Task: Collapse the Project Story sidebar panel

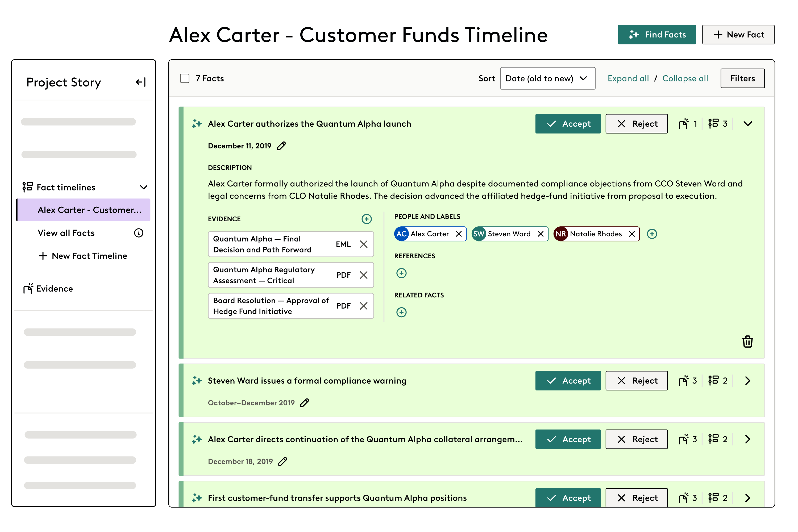Action: point(141,82)
